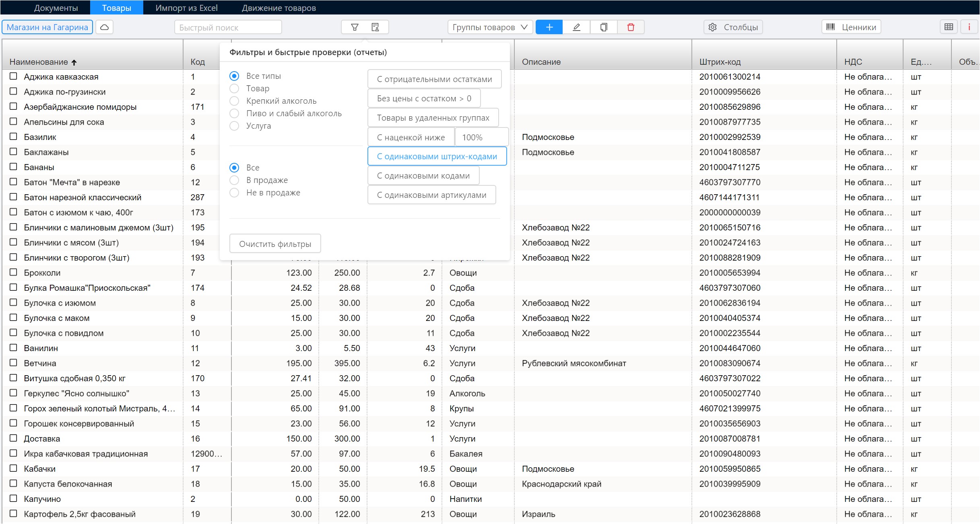Tick checkbox for Брокколи row

(x=13, y=272)
